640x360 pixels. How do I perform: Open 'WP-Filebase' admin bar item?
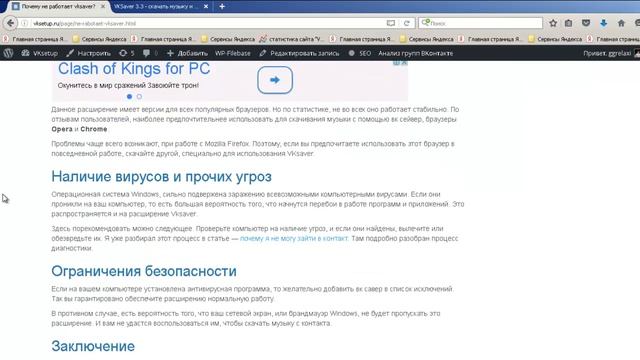[x=233, y=53]
